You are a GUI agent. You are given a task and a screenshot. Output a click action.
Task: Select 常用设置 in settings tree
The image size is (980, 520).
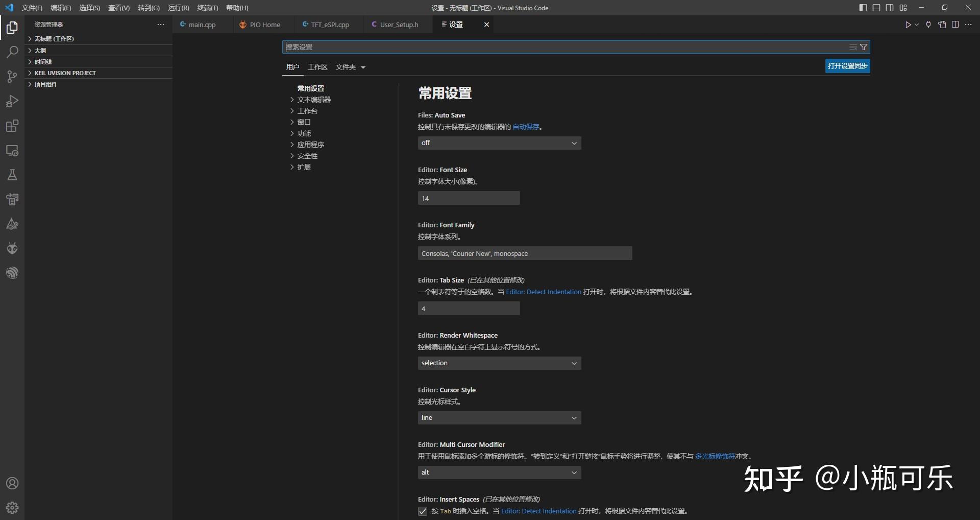(x=311, y=88)
